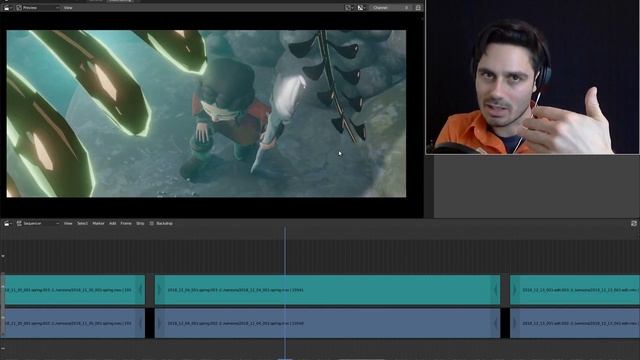Image resolution: width=640 pixels, height=360 pixels.
Task: Click the icon right of Channel field
Action: point(418,7)
